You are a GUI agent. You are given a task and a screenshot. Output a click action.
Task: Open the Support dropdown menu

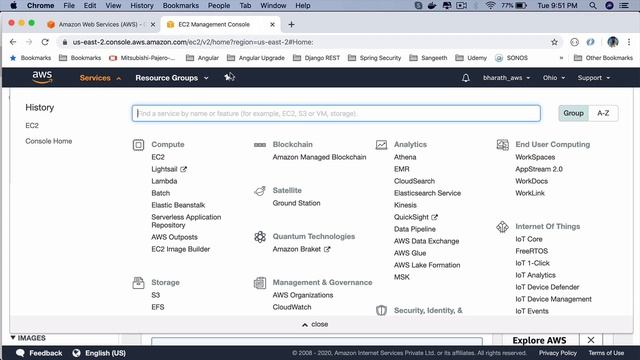[593, 78]
